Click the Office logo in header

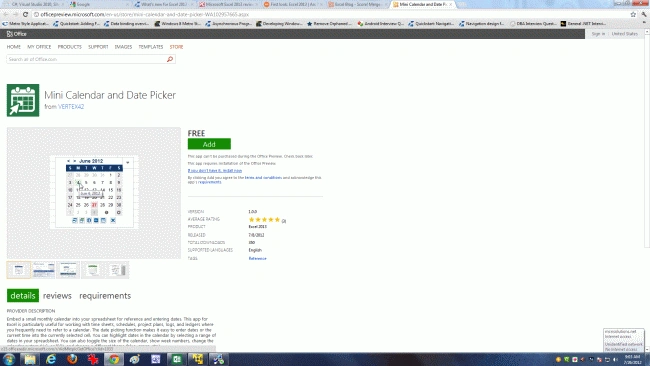point(17,34)
